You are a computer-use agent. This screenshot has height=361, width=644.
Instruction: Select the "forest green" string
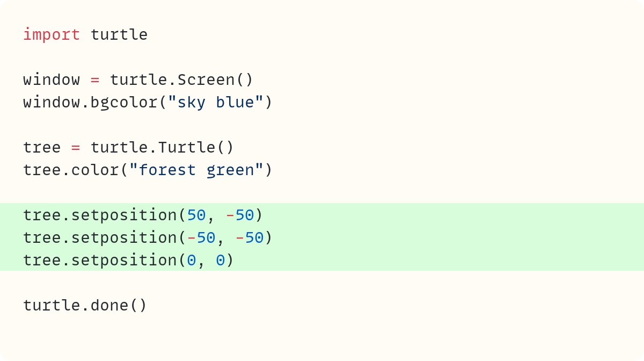click(196, 170)
